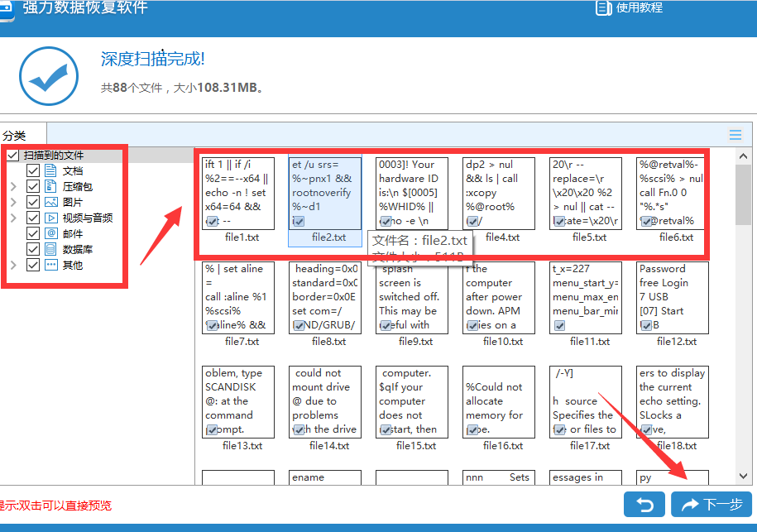This screenshot has width=757, height=532.
Task: Select the 视频与音频 tree label
Action: [88, 218]
